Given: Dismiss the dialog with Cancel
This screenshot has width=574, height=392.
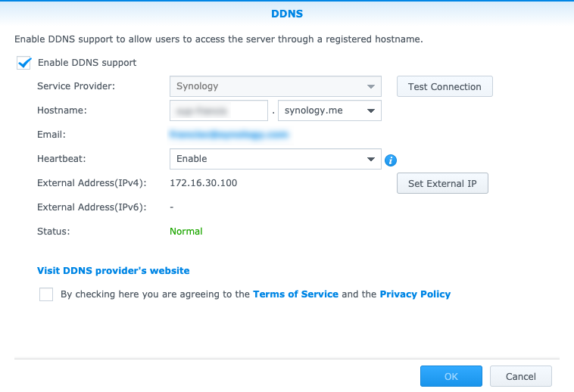Looking at the screenshot, I should pyautogui.click(x=520, y=376).
